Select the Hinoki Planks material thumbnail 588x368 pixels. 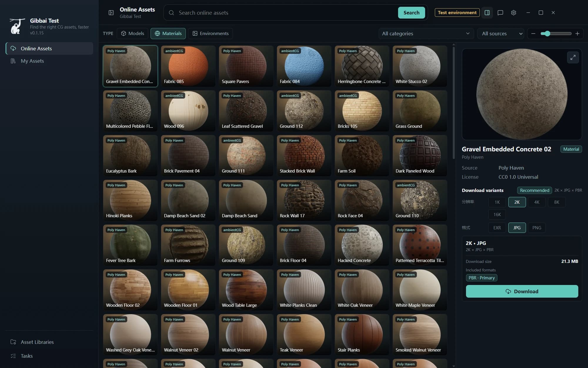[130, 200]
